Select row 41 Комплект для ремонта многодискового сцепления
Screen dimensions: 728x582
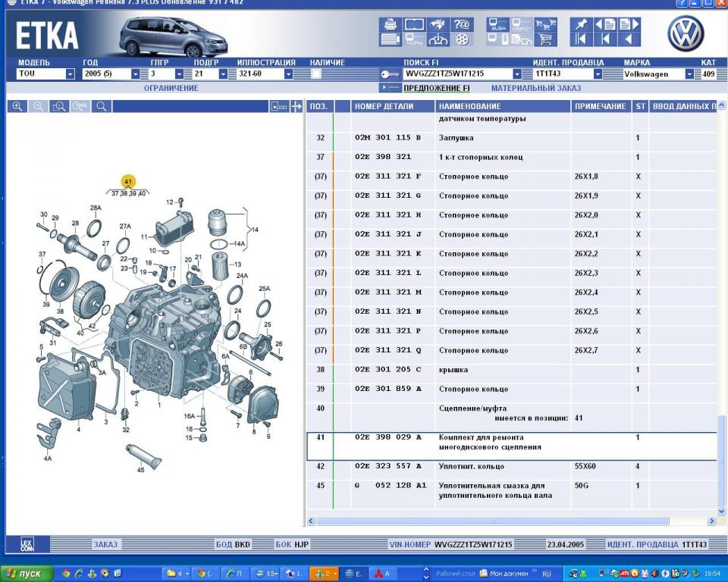(512, 446)
